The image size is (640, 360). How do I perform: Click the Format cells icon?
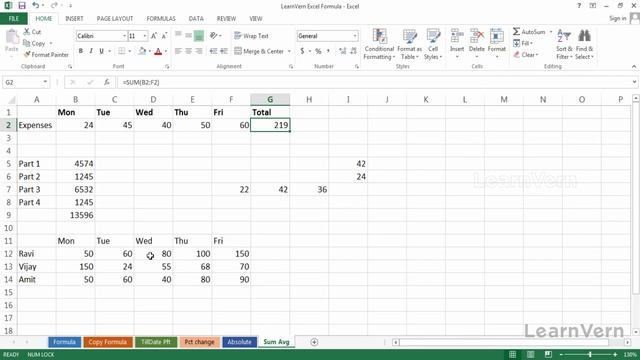point(496,37)
